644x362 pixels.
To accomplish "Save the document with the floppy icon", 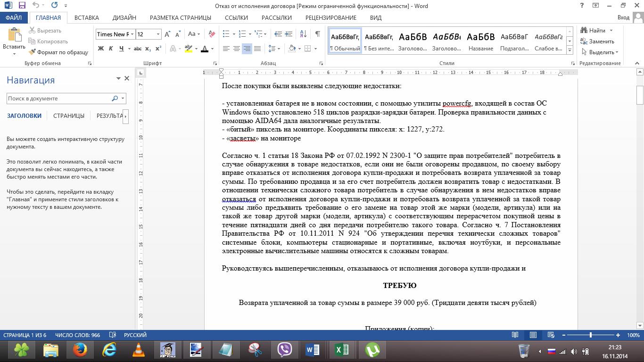I will click(22, 6).
